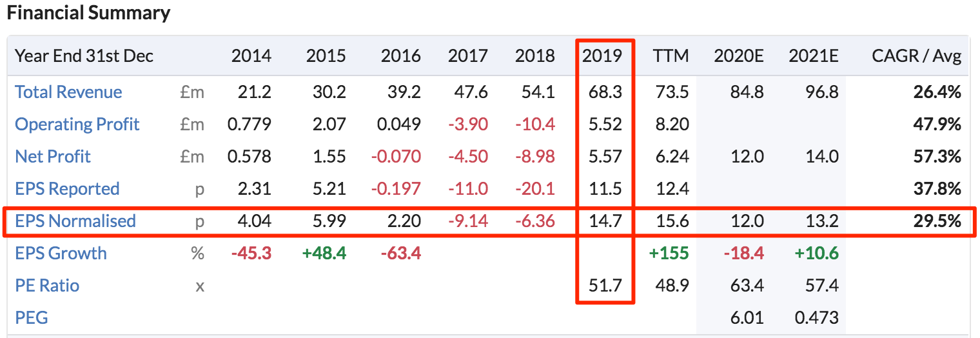Open the EPS Reported metric link
980x338 pixels.
click(x=67, y=188)
